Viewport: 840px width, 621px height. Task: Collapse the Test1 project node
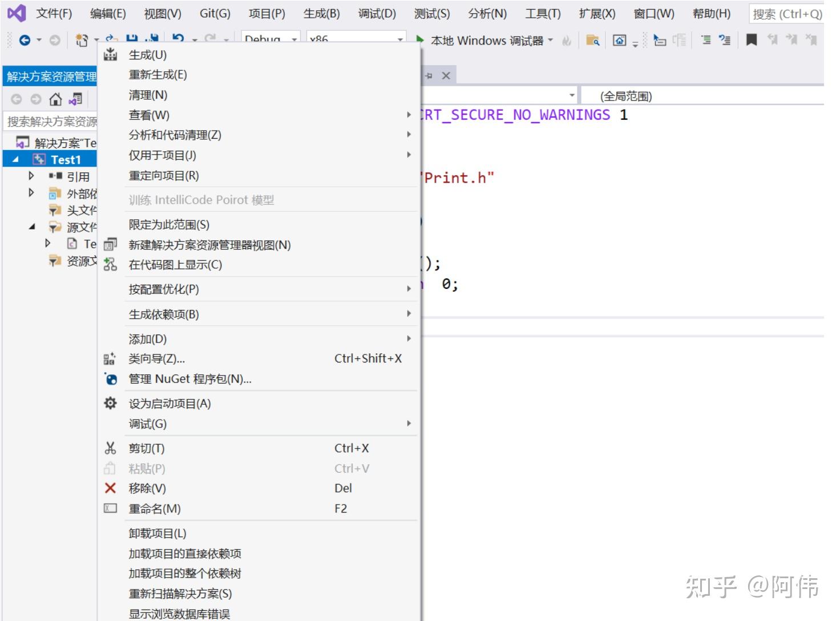click(x=16, y=160)
